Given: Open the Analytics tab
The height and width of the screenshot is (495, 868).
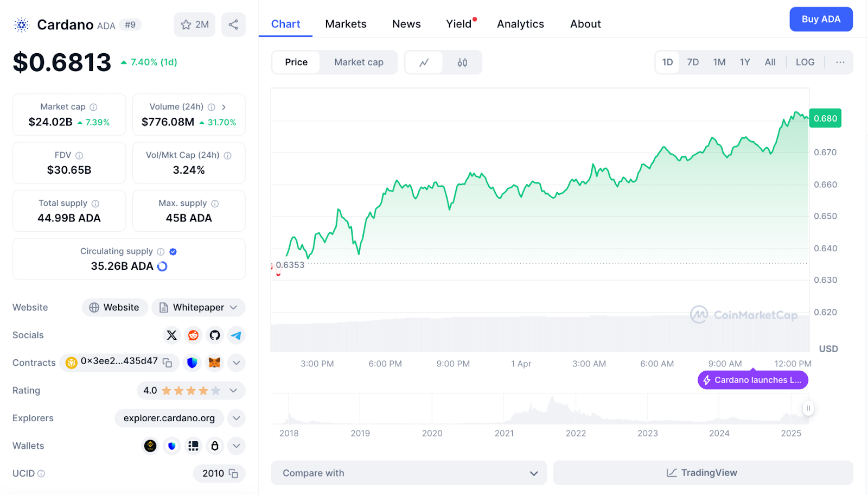Looking at the screenshot, I should point(520,24).
